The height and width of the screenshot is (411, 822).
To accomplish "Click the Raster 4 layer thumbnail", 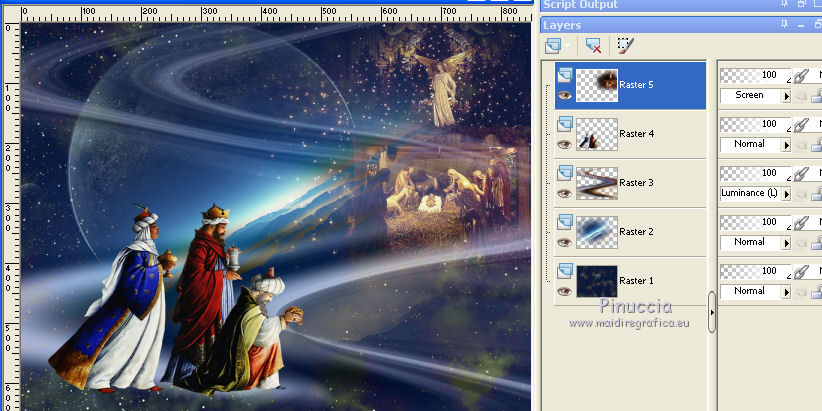I will point(597,134).
